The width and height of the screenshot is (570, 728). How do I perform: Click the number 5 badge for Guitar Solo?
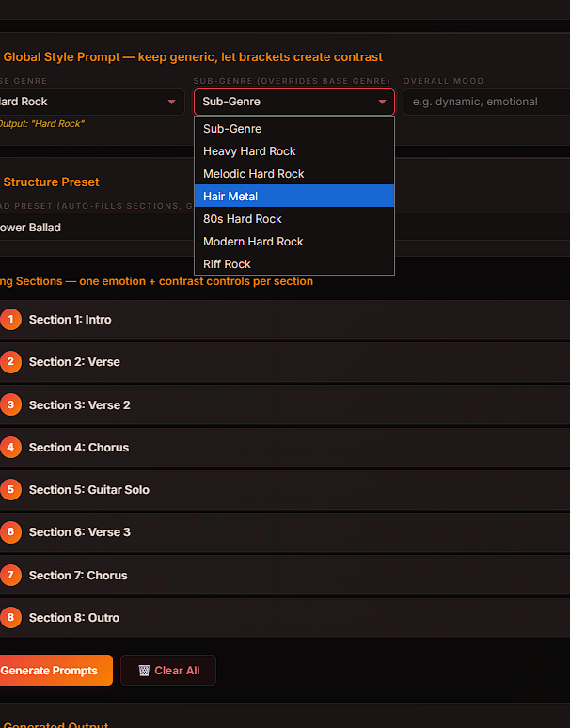tap(10, 489)
